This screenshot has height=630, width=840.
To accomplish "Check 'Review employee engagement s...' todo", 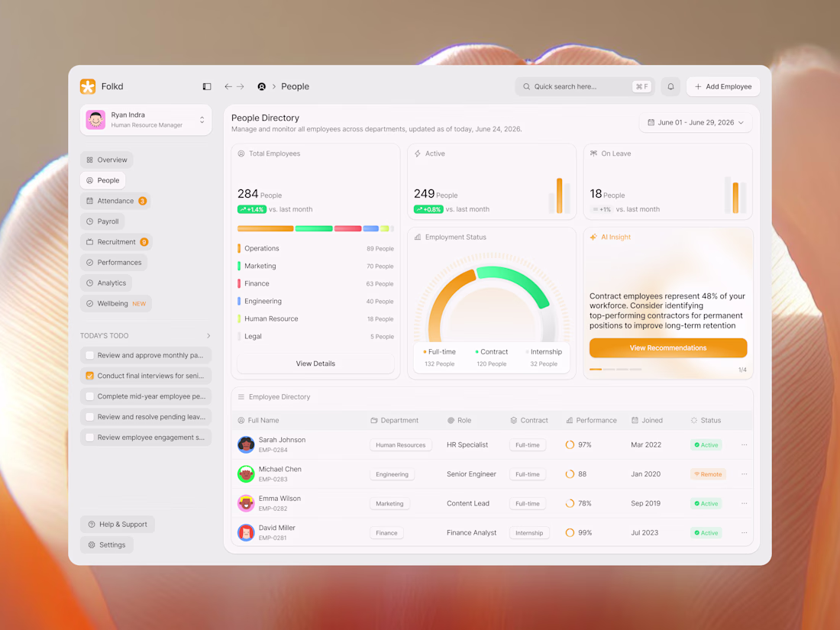I will click(x=90, y=437).
